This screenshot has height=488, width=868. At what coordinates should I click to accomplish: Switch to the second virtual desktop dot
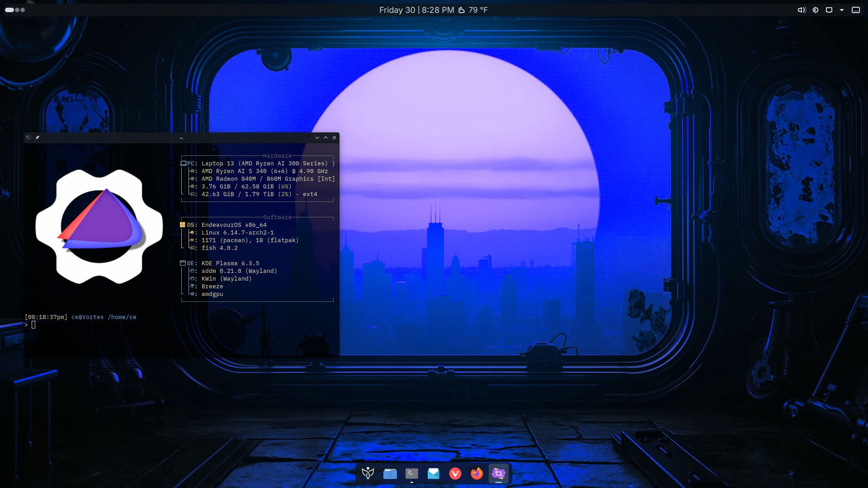pos(17,10)
